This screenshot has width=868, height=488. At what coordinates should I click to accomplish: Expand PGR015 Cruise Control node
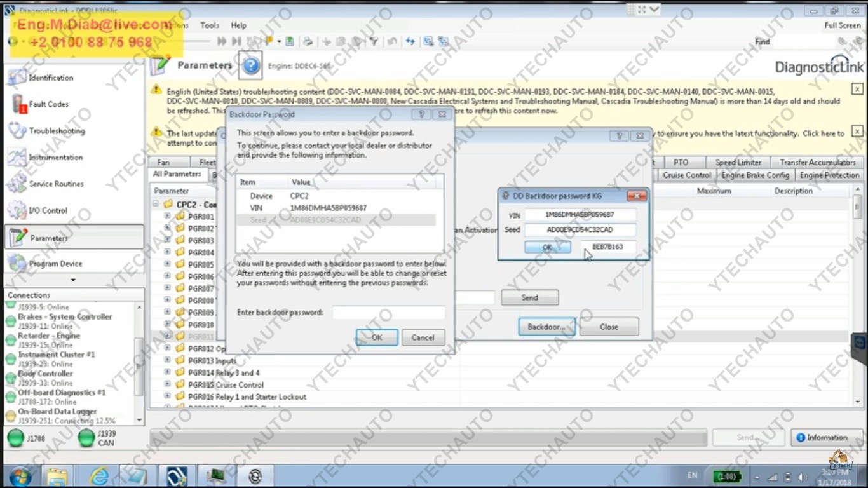coord(168,384)
